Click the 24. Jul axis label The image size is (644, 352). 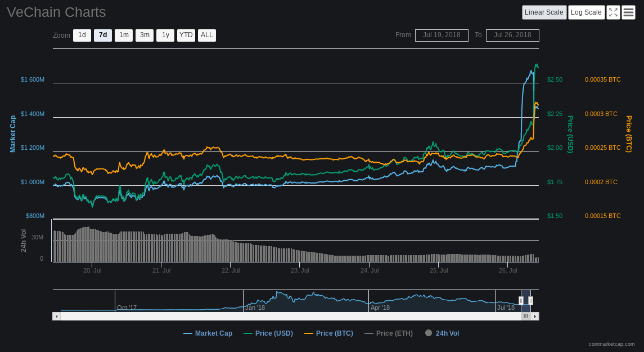370,270
